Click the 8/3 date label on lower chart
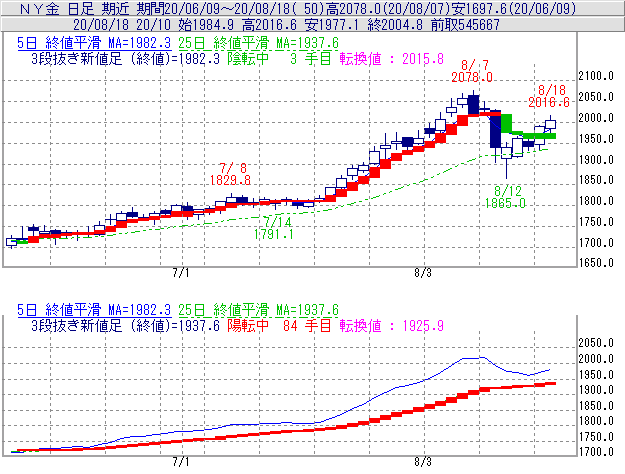This screenshot has height=474, width=625. 422,464
